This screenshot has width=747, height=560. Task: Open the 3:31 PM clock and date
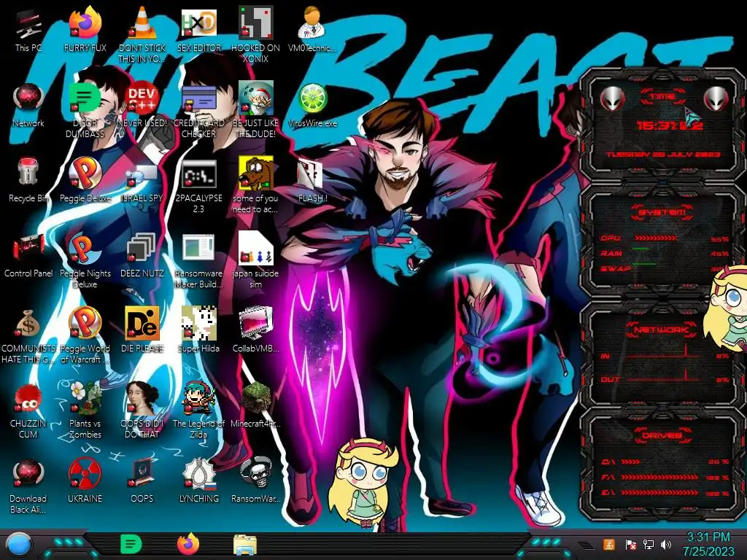tap(708, 544)
